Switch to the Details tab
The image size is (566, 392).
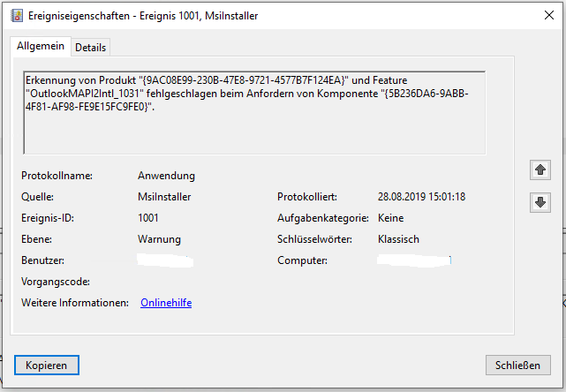(x=91, y=47)
